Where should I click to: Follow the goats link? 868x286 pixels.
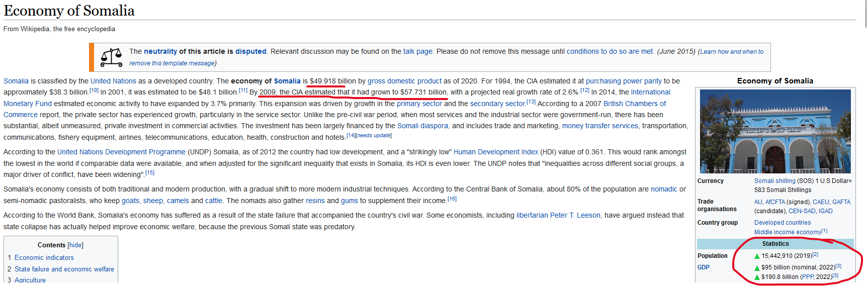coord(130,201)
